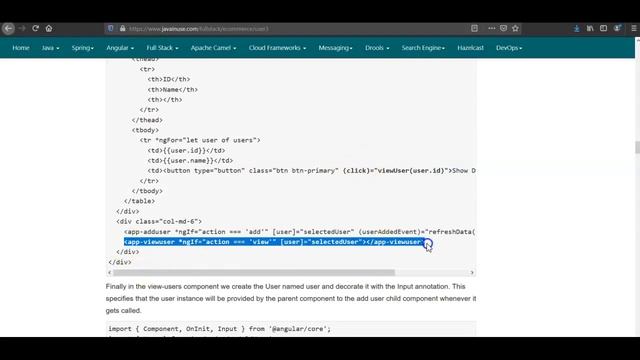Expand the Cloud Frameworks dropdown menu
The image size is (640, 360).
[x=277, y=48]
